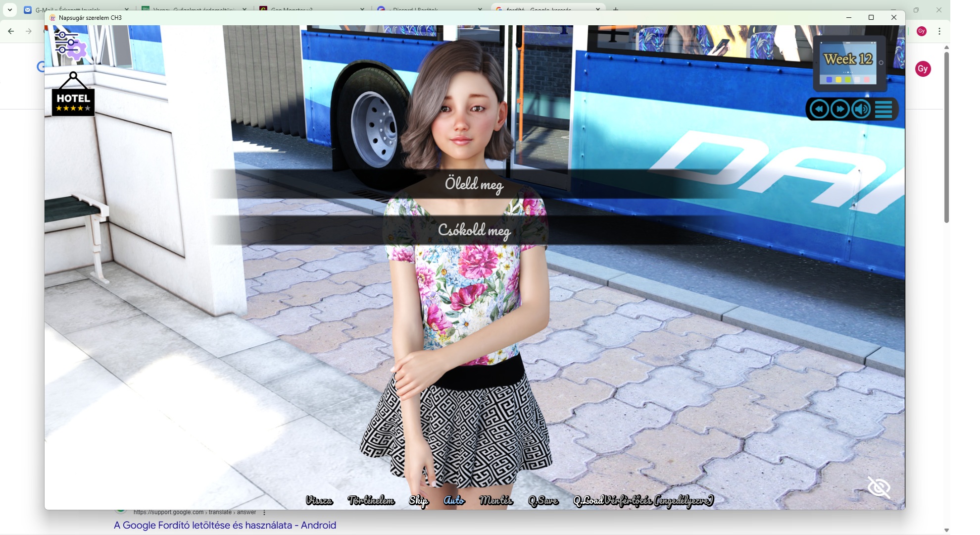Click Vissza in the bottom menu
Image resolution: width=980 pixels, height=535 pixels.
tap(319, 500)
